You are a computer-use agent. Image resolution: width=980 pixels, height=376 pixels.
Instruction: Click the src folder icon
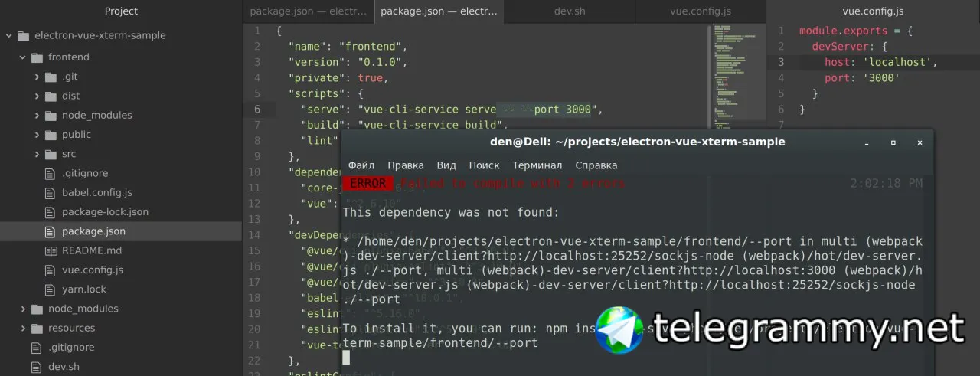click(x=51, y=154)
